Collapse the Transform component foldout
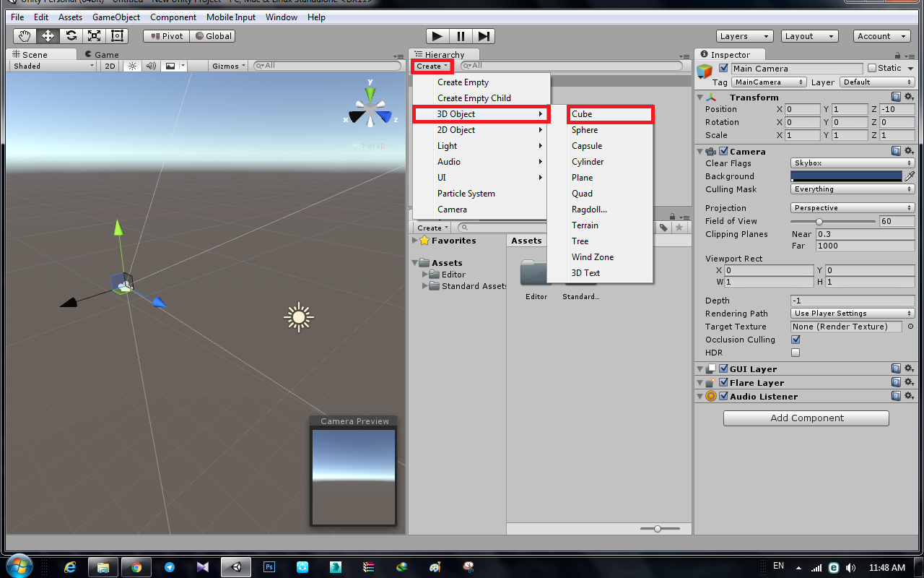This screenshot has height=578, width=924. coord(700,98)
